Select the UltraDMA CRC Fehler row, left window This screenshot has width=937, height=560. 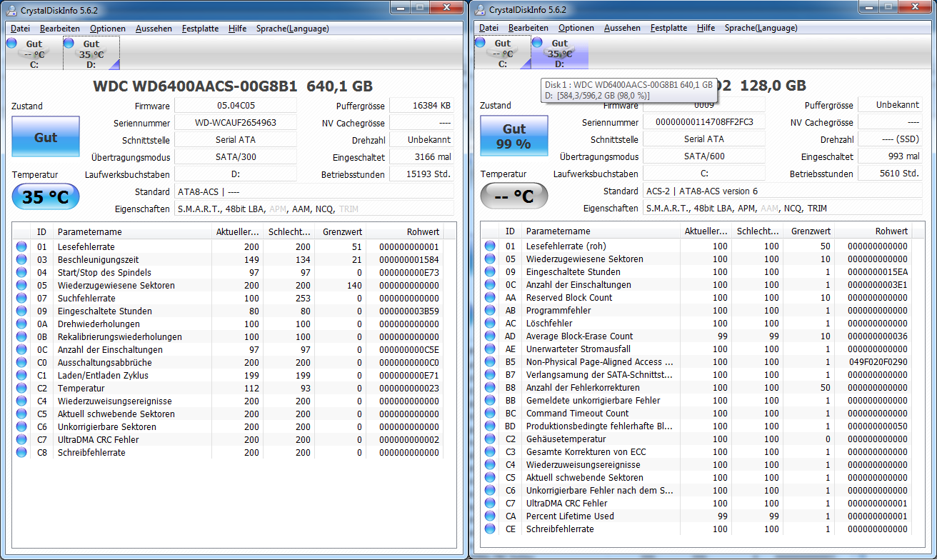coord(229,439)
